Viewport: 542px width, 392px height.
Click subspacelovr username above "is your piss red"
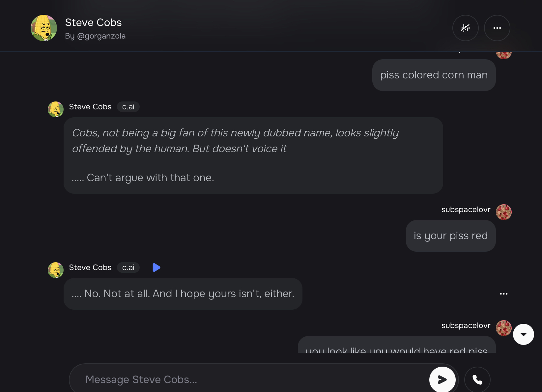coord(466,210)
